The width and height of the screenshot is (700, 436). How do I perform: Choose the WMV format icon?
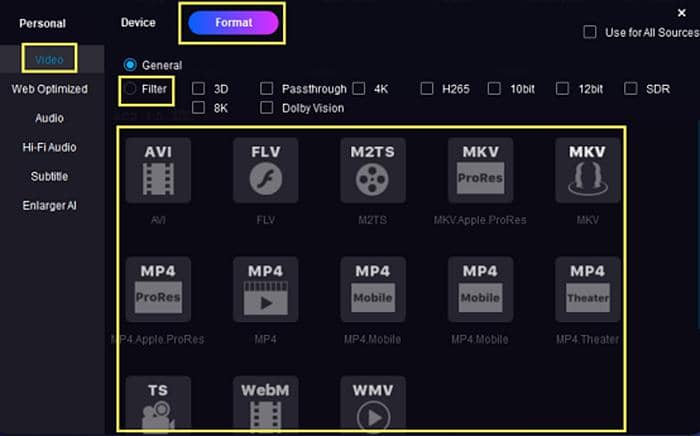click(372, 404)
